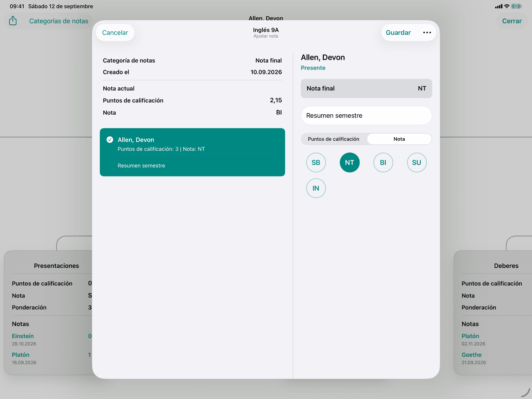
Task: Cancel the grade adjustment
Action: (x=115, y=33)
